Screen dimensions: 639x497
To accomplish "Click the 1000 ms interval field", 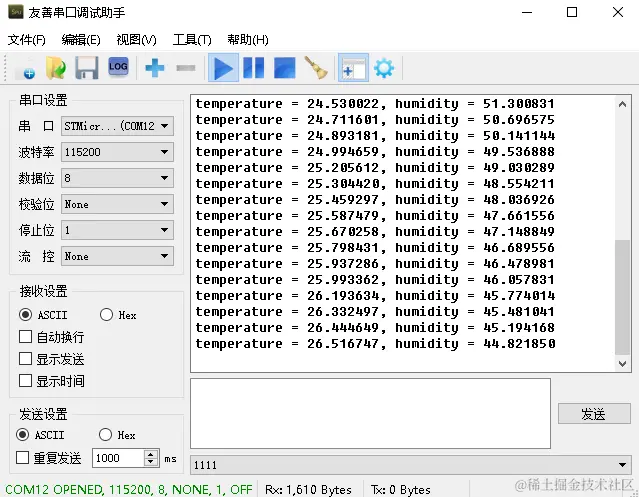I will tap(118, 458).
